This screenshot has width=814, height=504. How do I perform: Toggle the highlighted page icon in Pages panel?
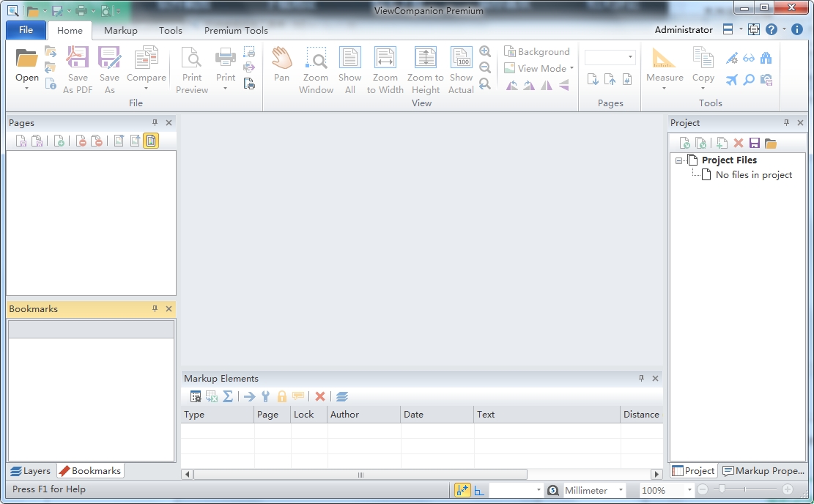[x=151, y=141]
